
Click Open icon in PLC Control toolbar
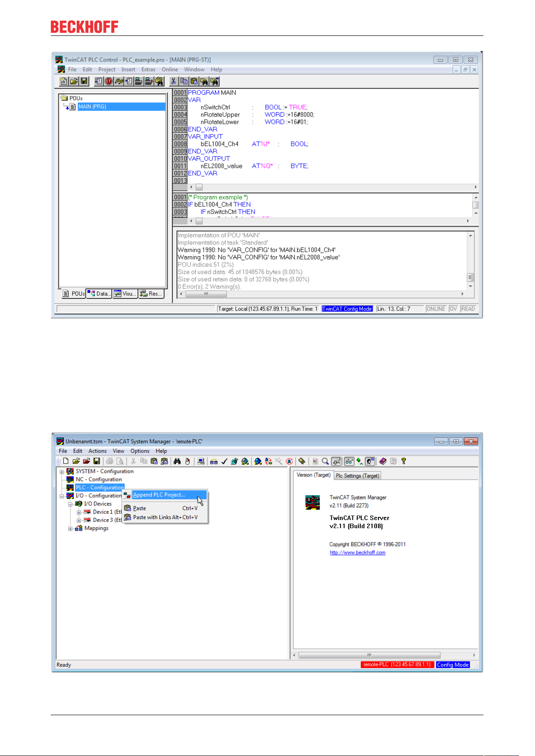click(74, 81)
